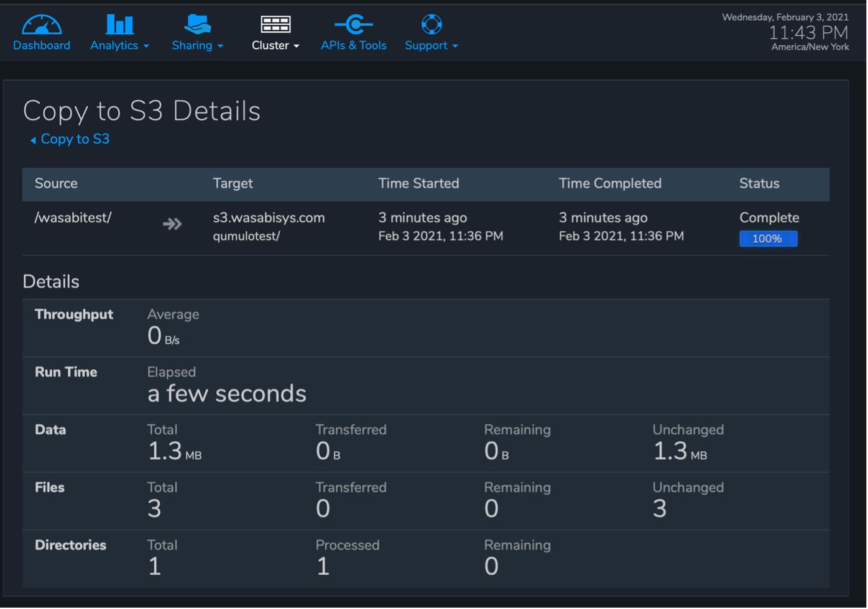Click the back arrow beside Copy to S3
The height and width of the screenshot is (609, 868).
click(x=33, y=140)
